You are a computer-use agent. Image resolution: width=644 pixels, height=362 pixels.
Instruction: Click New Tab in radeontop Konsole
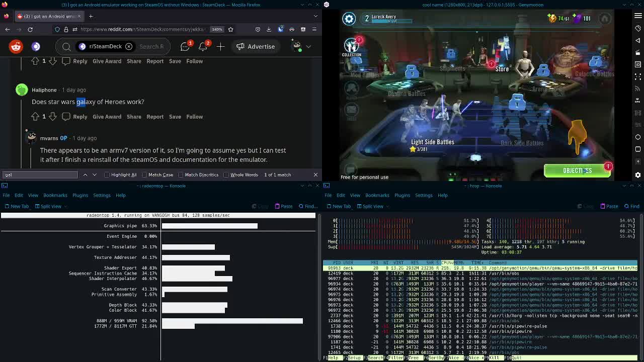click(x=16, y=207)
